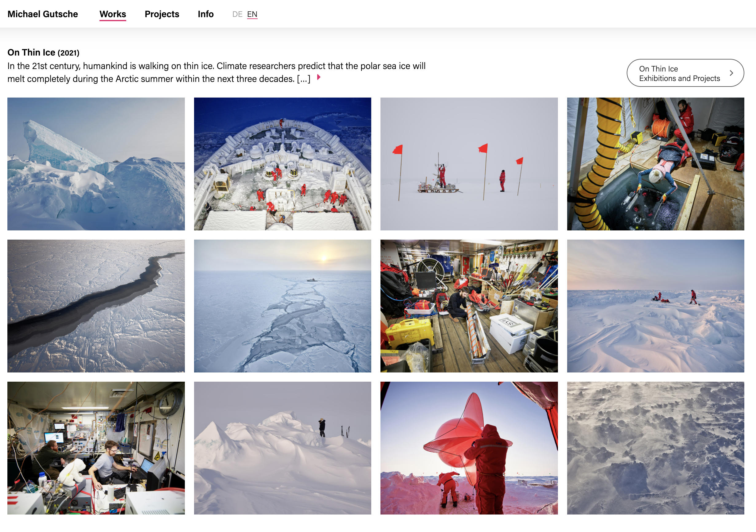Open the Projects menu item
The image size is (756, 532).
162,14
